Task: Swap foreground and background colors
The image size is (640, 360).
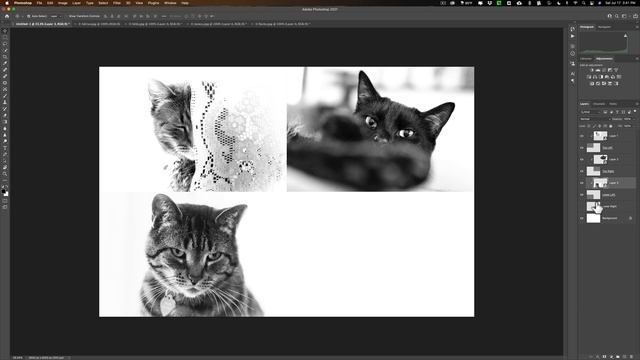Action: pyautogui.click(x=7, y=187)
